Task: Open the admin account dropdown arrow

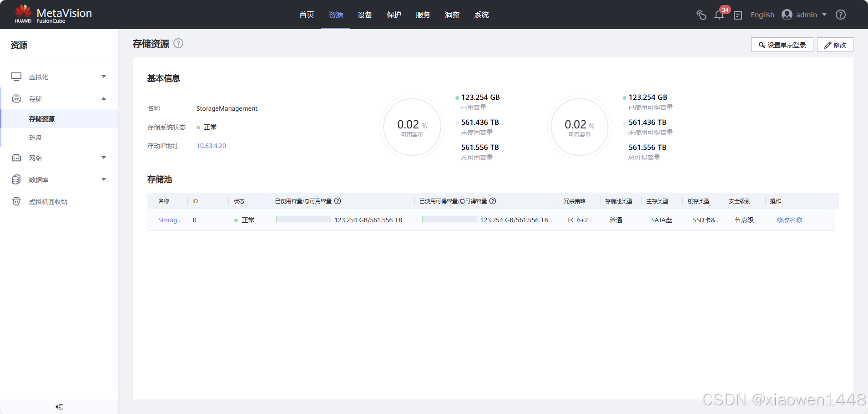Action: [x=824, y=15]
